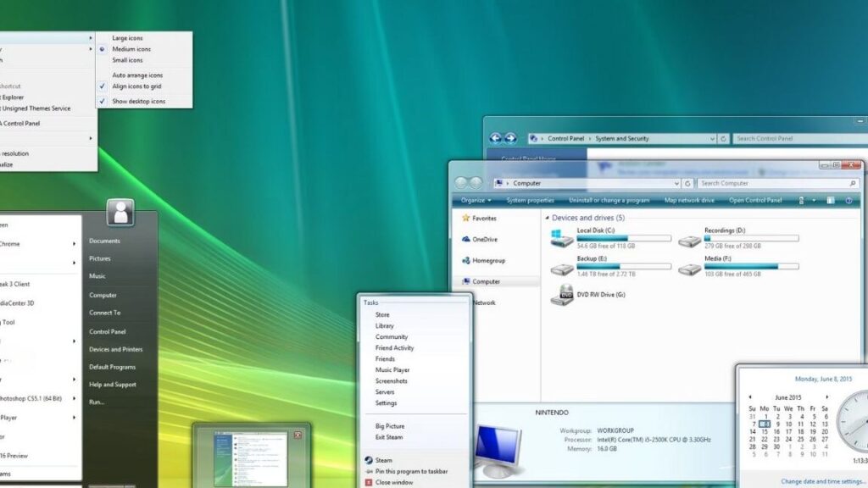Toggle Show desktop icons

138,102
